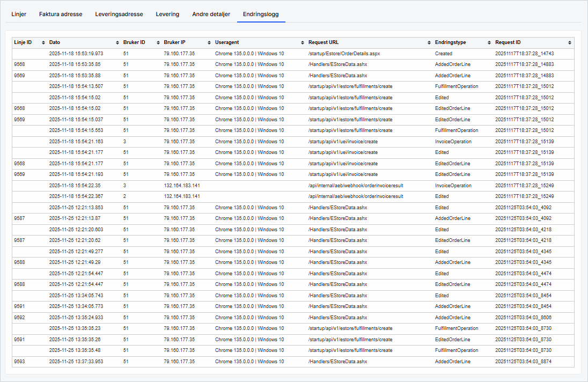Click the Request ID 20251125T03:54:03_8606 cell
The width and height of the screenshot is (588, 382).
[x=524, y=318]
